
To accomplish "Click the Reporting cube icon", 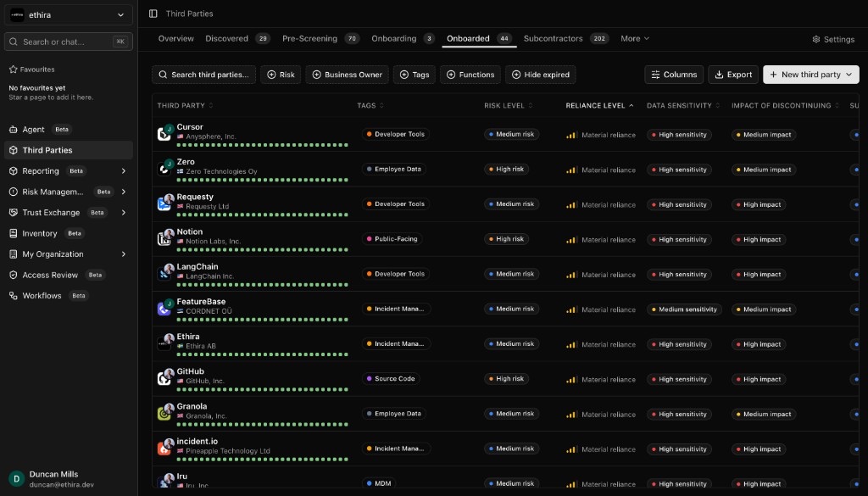I will tap(14, 171).
